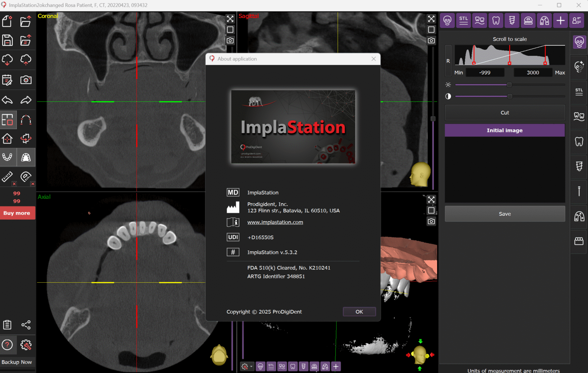
Task: Click the plus icon in bottom 3D toolbar
Action: coord(336,366)
